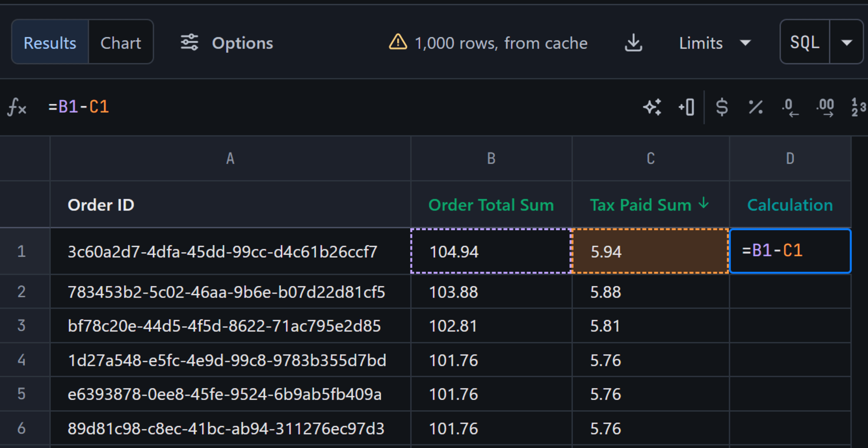
Task: Click the 5.94 tax paid cell
Action: click(x=651, y=251)
